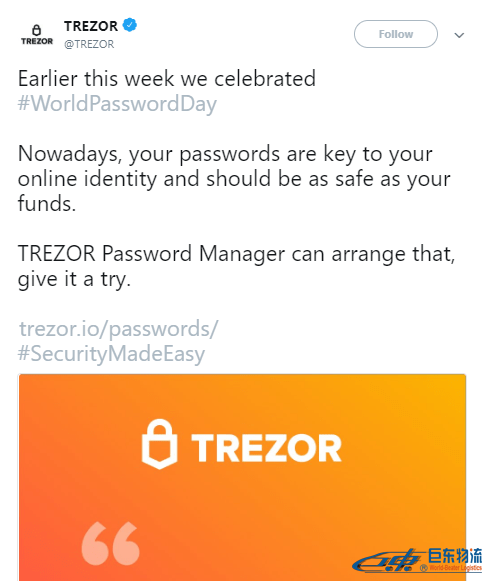Click the blue Chinese characters in the watermark
The image size is (492, 583).
(454, 555)
